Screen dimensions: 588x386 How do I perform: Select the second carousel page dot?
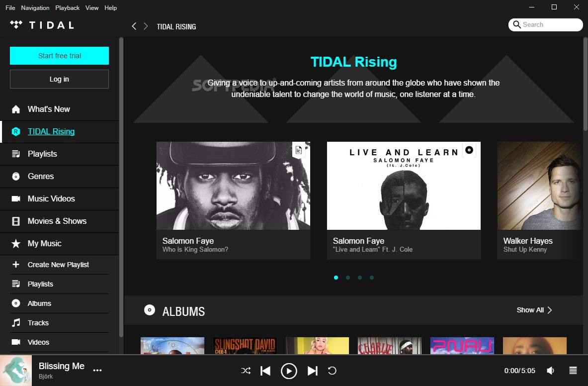point(348,278)
